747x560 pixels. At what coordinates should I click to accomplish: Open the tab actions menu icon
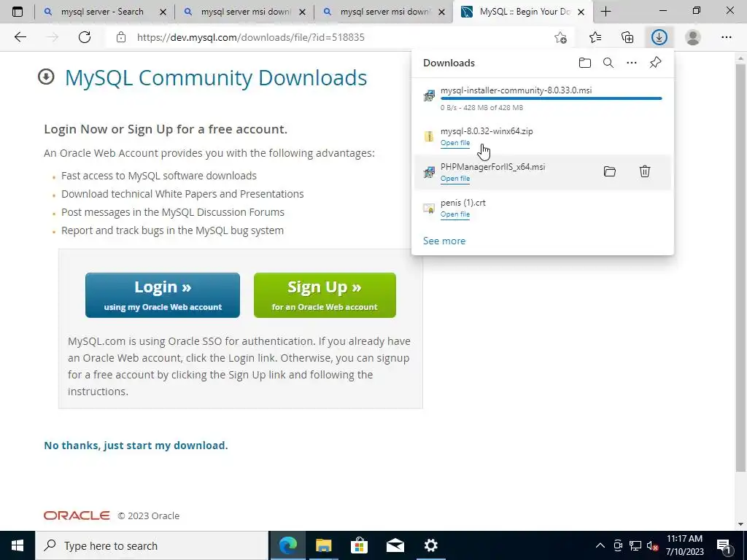[18, 12]
